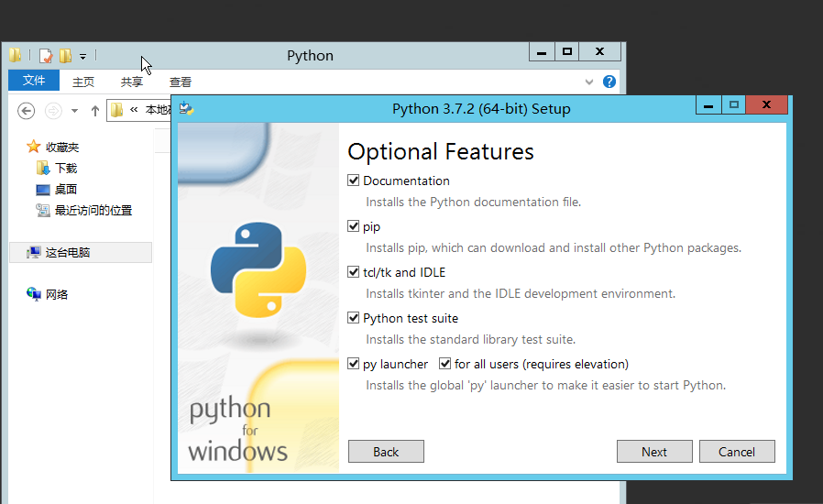Disable the Python test suite option

tap(353, 318)
